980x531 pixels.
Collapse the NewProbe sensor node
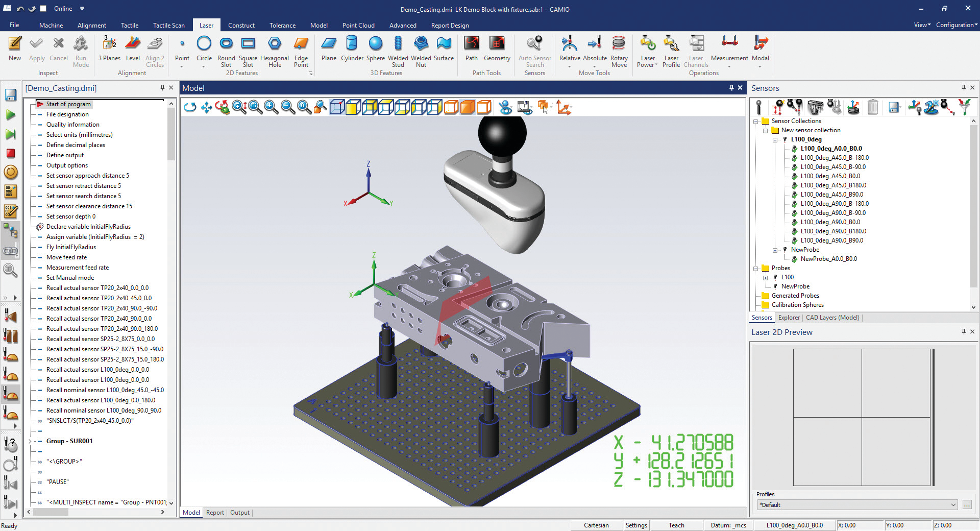775,250
